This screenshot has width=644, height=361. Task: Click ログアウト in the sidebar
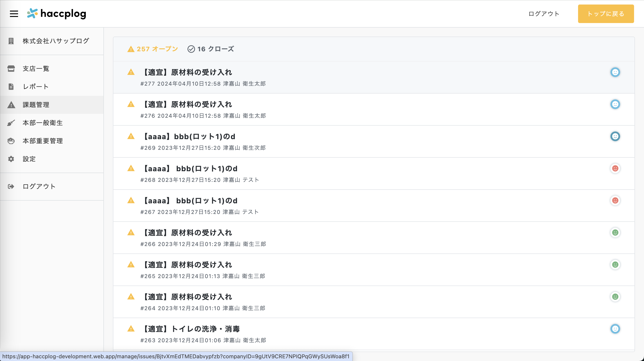39,186
